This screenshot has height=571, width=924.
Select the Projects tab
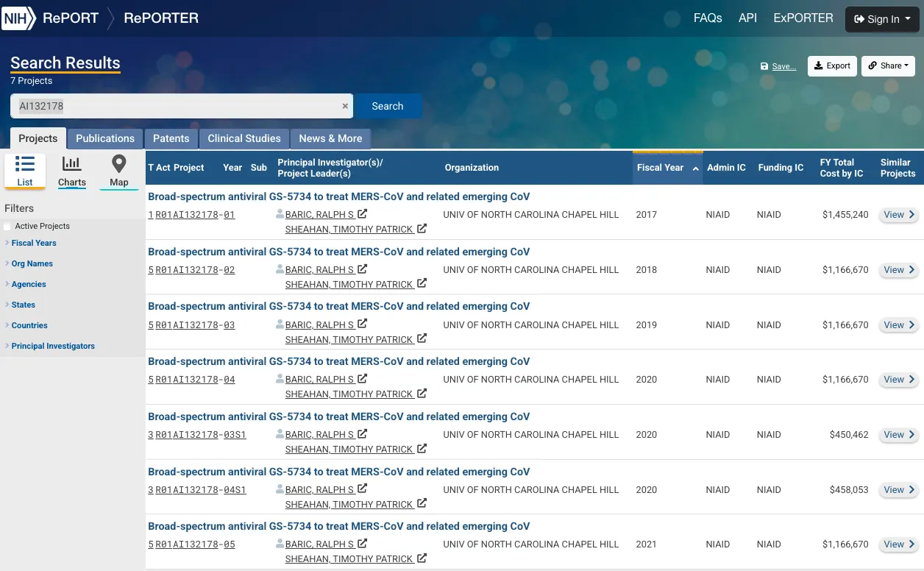tap(38, 138)
